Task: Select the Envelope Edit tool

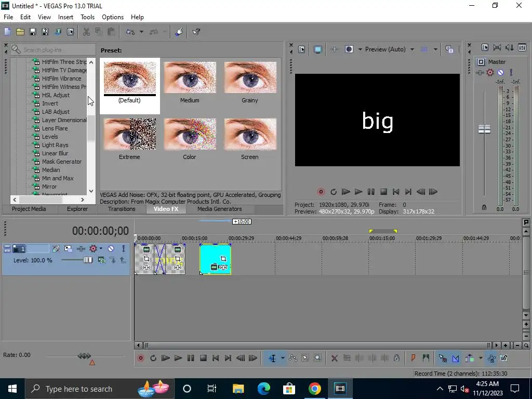Action: pyautogui.click(x=293, y=358)
